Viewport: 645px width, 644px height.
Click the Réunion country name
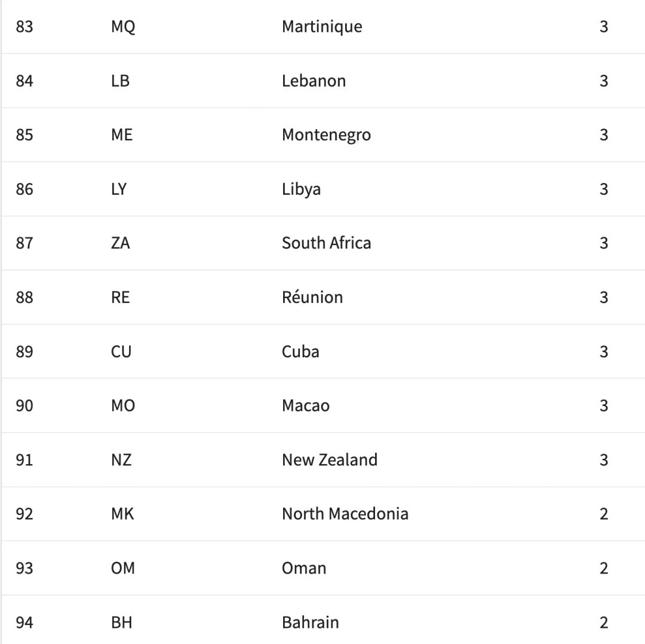(x=312, y=297)
